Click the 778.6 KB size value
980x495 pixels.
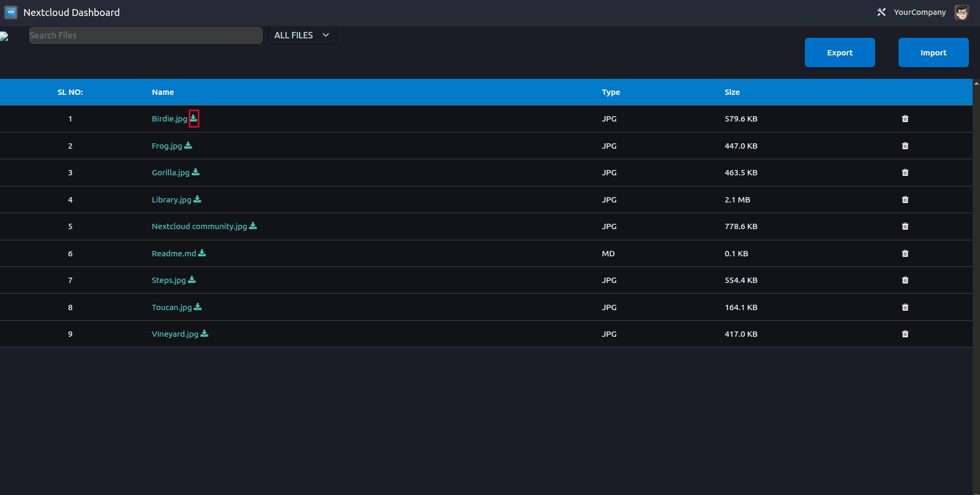(740, 226)
